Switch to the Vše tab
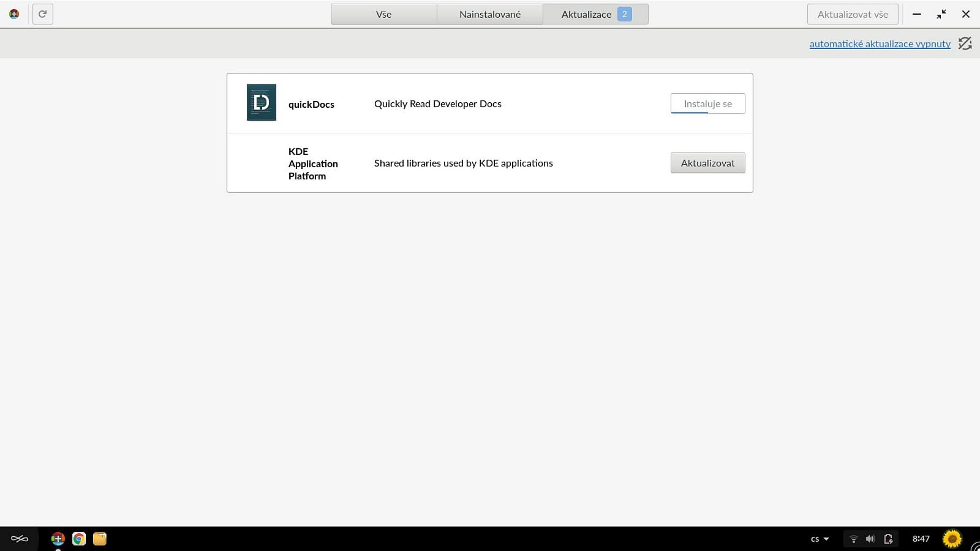The height and width of the screenshot is (551, 980). [x=384, y=14]
